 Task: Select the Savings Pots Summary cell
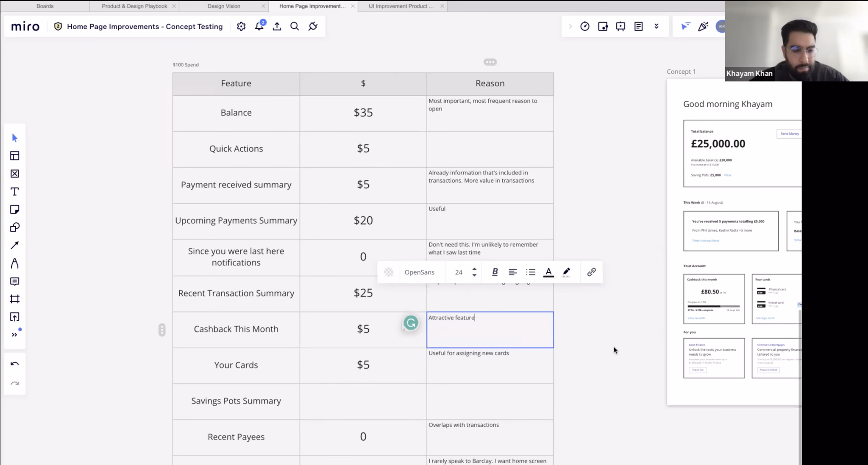(x=236, y=401)
